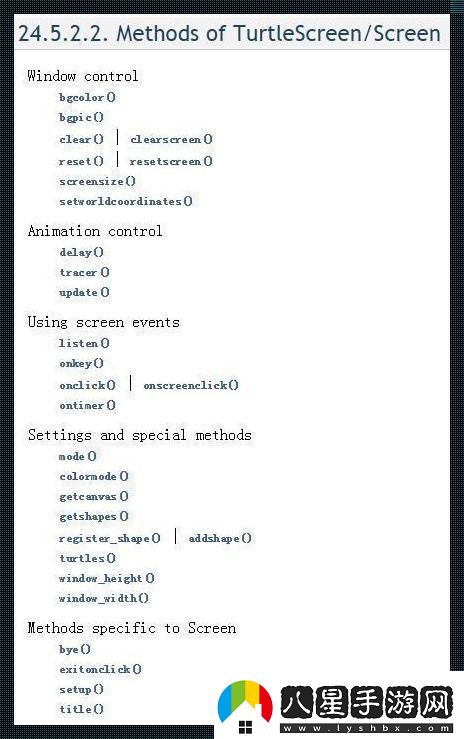Select the listen() link
The width and height of the screenshot is (464, 739).
tap(84, 344)
